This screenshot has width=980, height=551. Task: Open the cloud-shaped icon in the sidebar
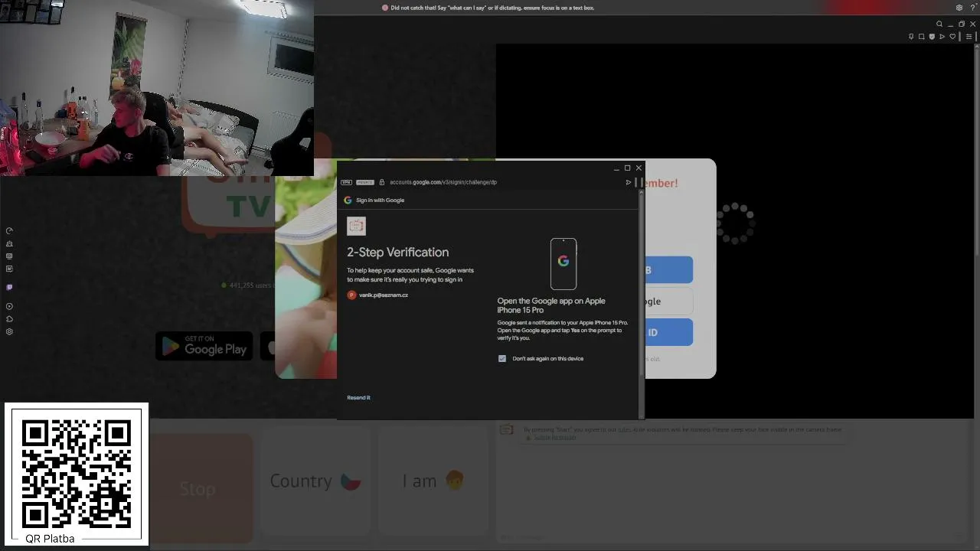(9, 318)
